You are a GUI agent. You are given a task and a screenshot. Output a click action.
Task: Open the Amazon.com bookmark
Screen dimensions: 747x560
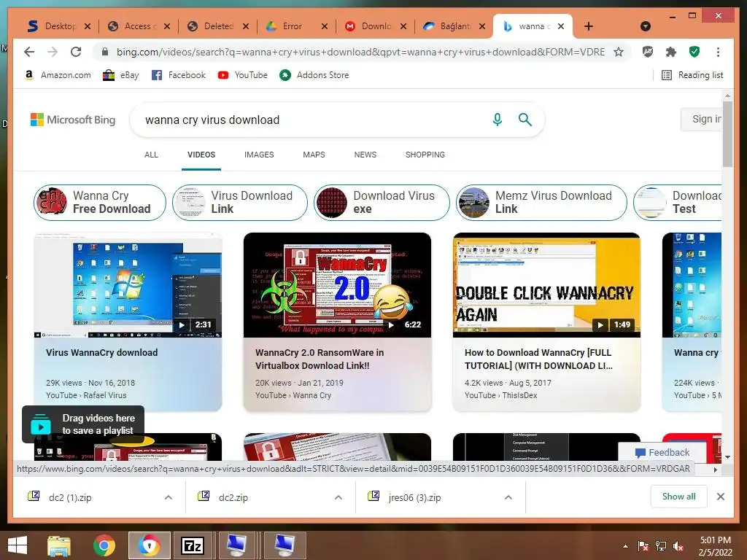coord(58,75)
